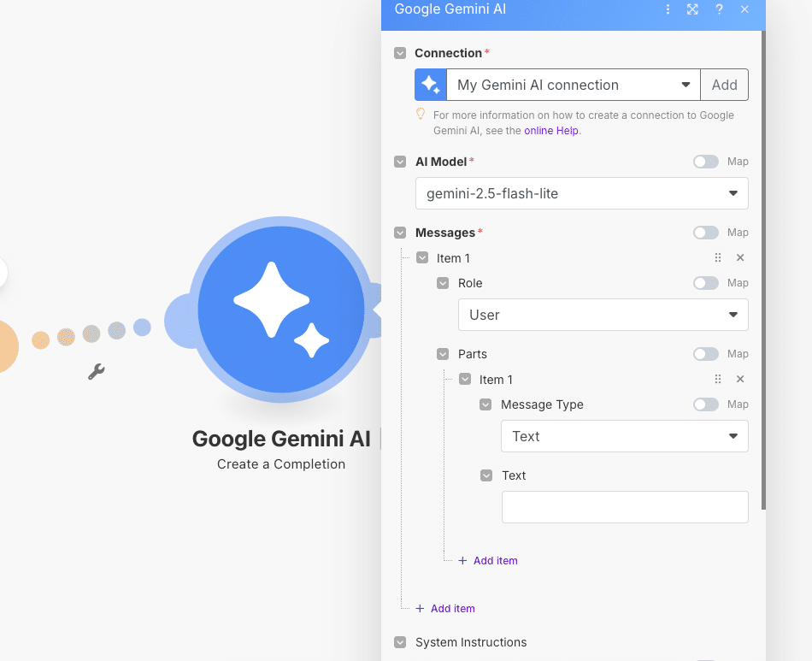Toggle Map switch for AI Model
This screenshot has height=661, width=812.
706,162
